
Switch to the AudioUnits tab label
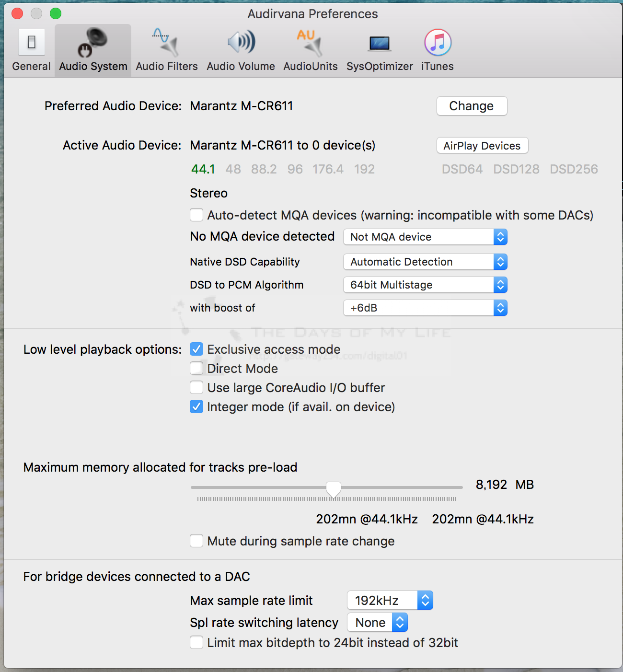311,66
